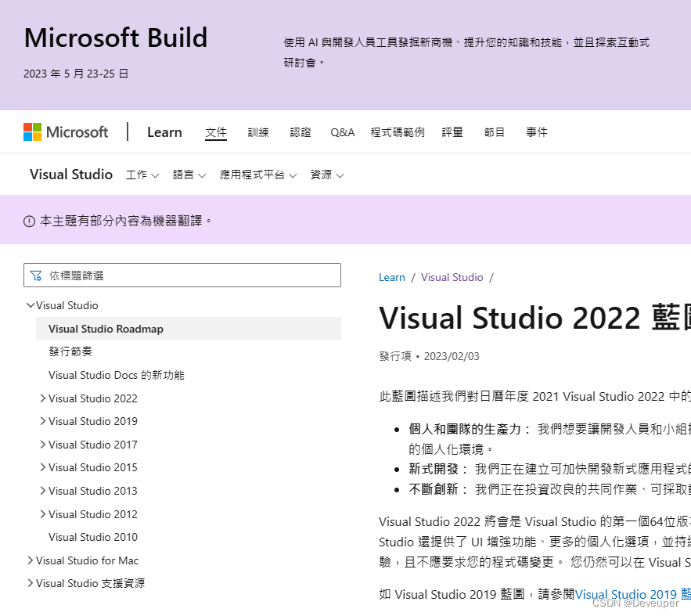The width and height of the screenshot is (691, 616).
Task: Click the 個人和團隊的生產力 bullet text
Action: click(x=470, y=429)
